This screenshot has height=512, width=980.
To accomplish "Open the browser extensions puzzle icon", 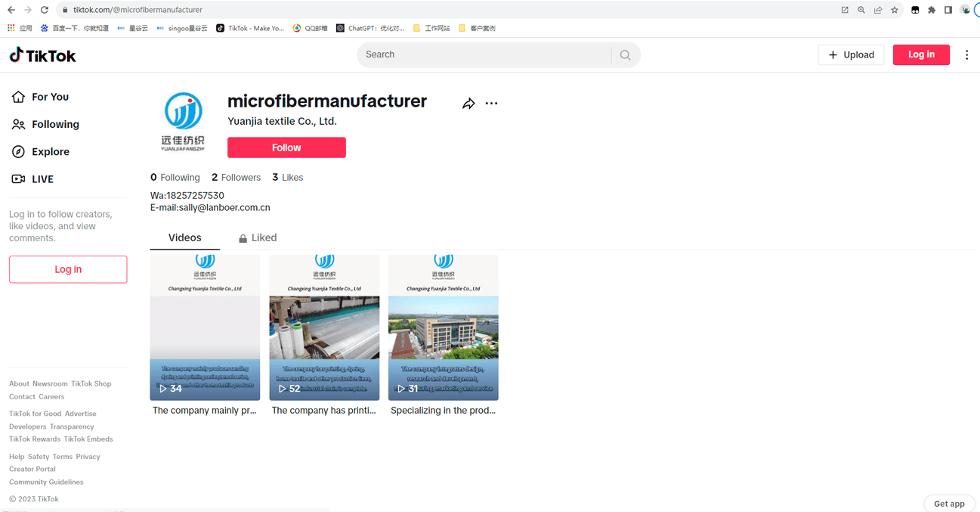I will (932, 10).
